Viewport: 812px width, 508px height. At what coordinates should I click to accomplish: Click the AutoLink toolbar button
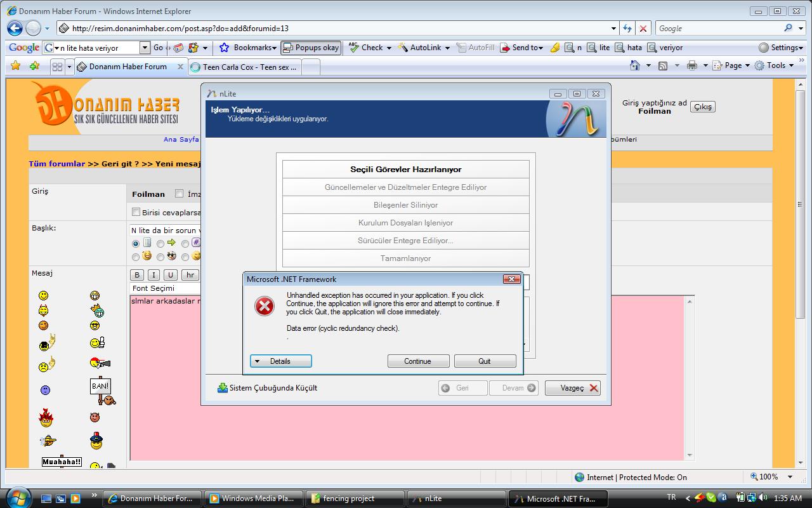tap(419, 48)
